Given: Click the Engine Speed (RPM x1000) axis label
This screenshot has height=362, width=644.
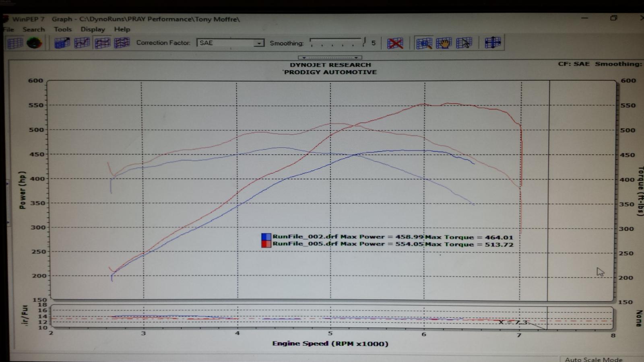Looking at the screenshot, I should pos(330,343).
